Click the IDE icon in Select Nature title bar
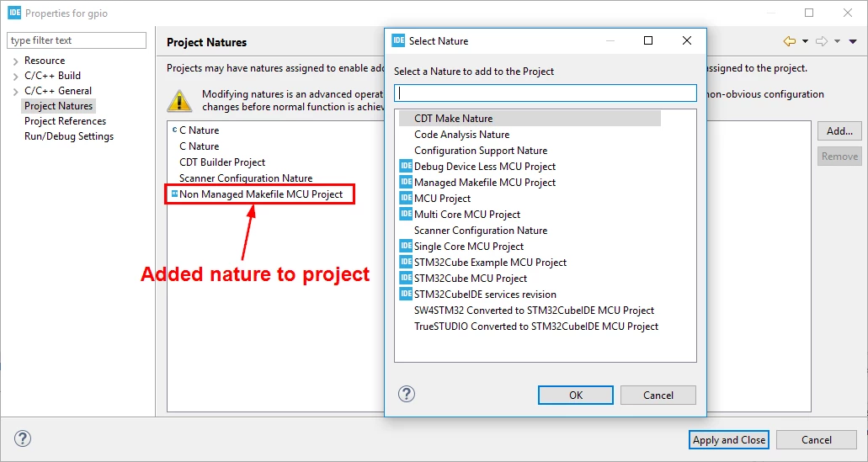The image size is (868, 462). [398, 40]
